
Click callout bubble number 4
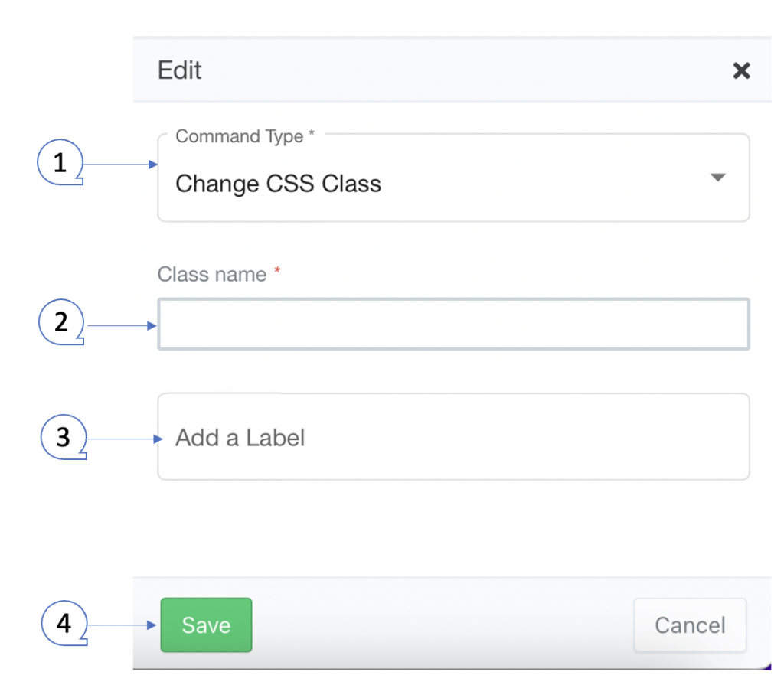coord(64,623)
